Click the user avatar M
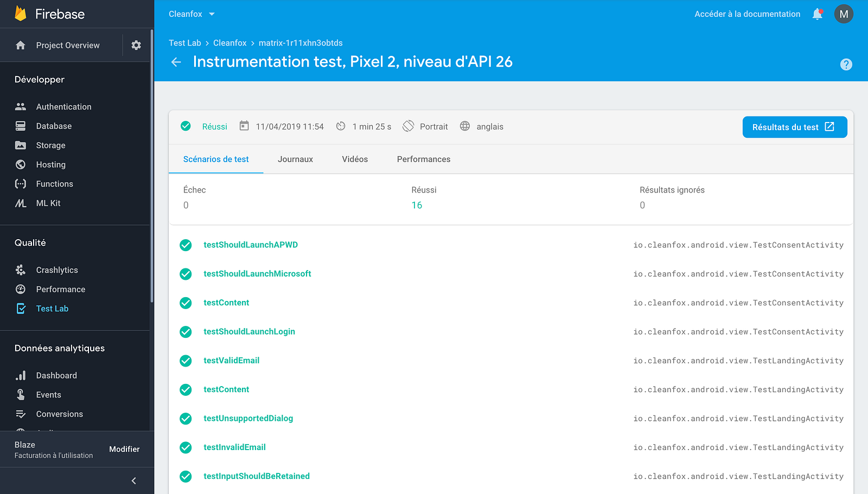This screenshot has width=868, height=494. coord(844,14)
